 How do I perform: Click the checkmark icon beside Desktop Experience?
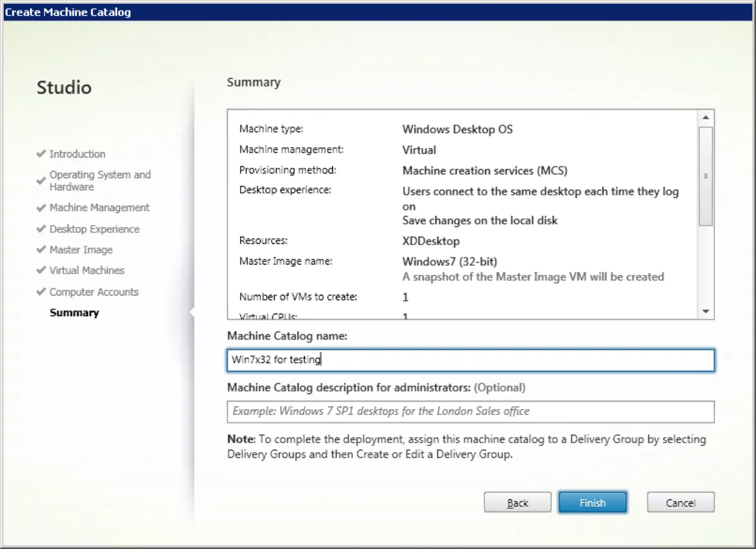pyautogui.click(x=41, y=228)
